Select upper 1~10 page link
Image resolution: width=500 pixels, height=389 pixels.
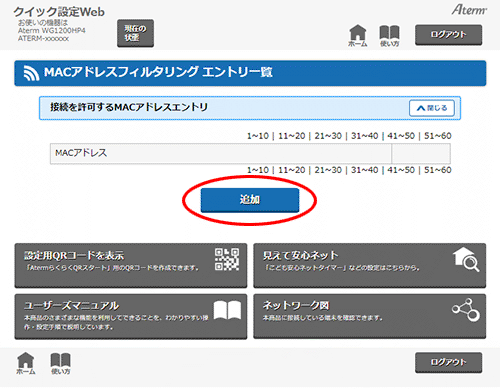(x=258, y=136)
